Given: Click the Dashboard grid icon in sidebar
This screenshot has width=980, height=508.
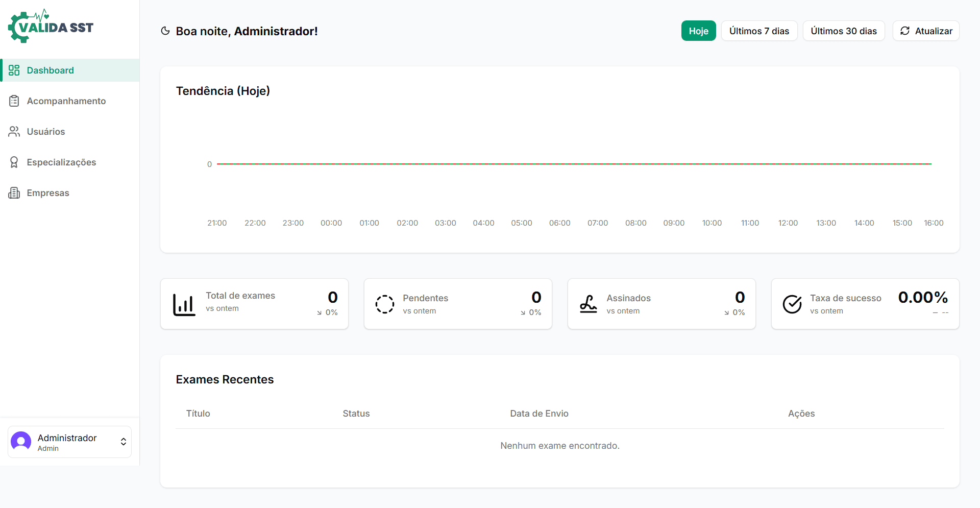Looking at the screenshot, I should point(14,70).
